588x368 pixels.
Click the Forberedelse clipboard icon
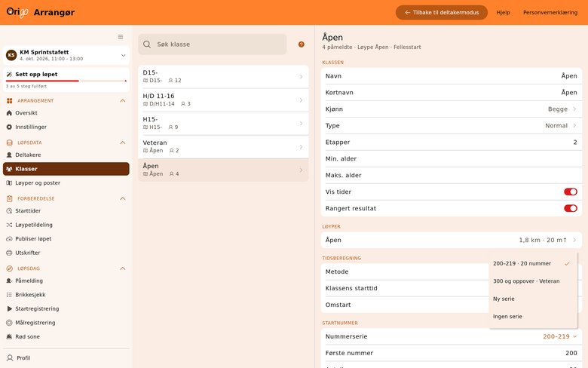[10, 198]
